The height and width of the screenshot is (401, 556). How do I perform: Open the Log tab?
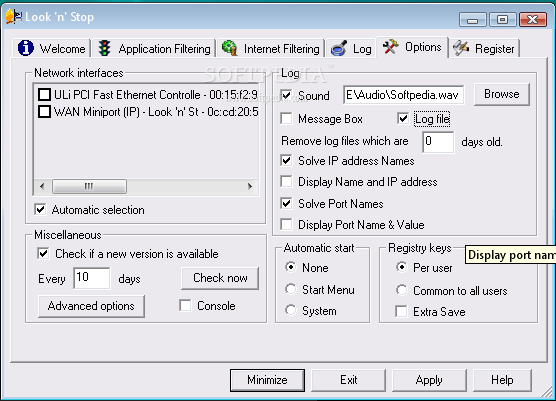pos(351,48)
